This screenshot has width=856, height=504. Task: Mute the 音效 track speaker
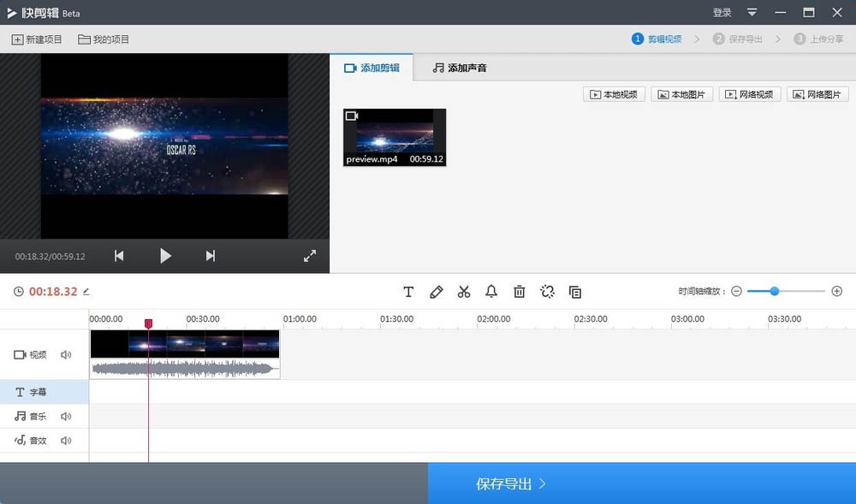66,440
